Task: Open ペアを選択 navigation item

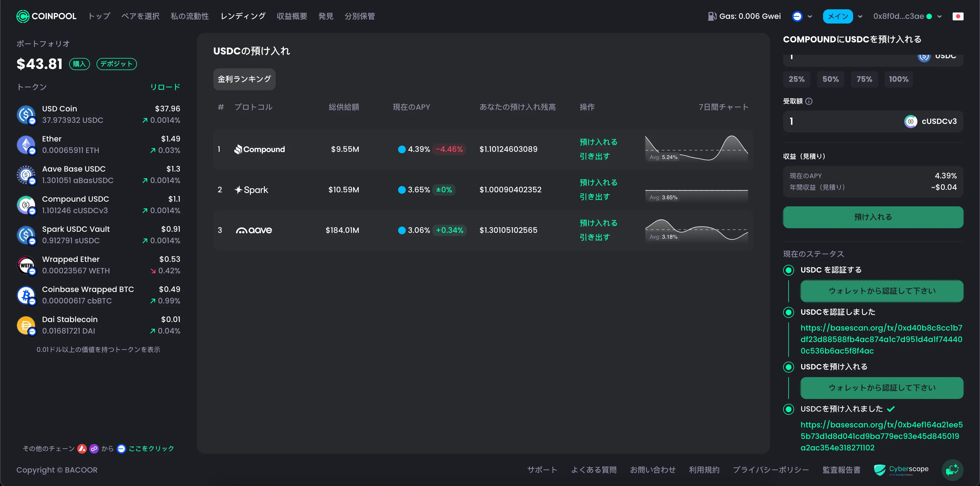Action: pos(140,16)
